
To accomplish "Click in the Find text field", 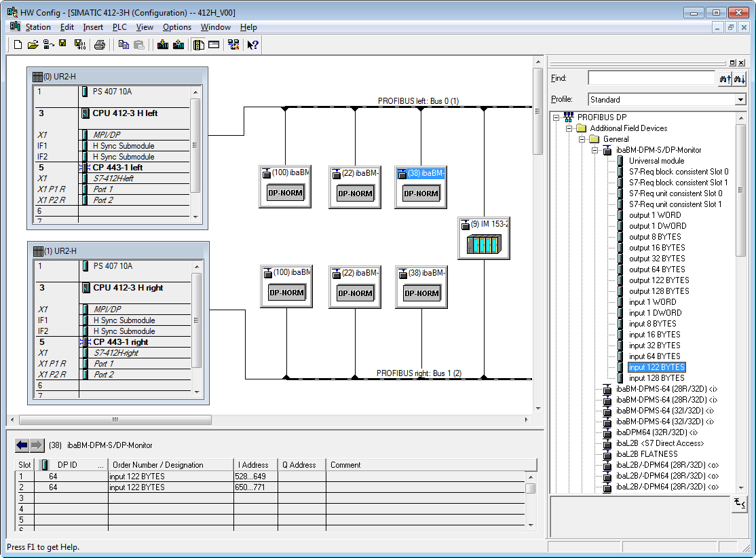I will (x=651, y=78).
